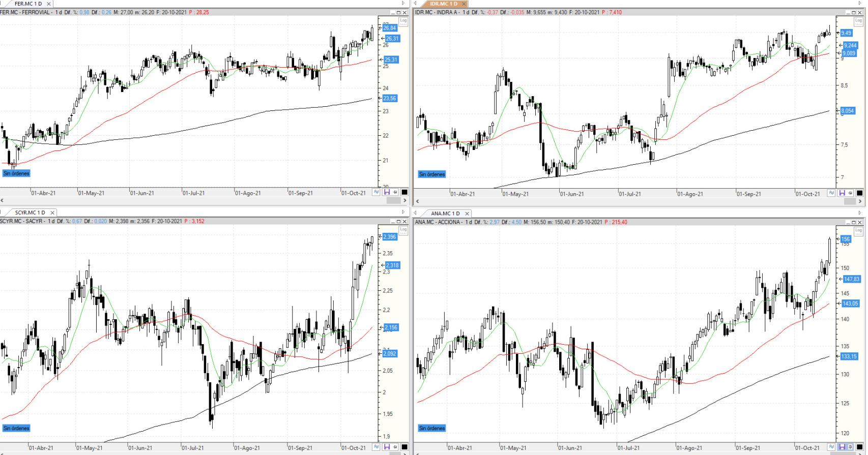Toggle Log scale on Ferrovial chart
The width and height of the screenshot is (868, 455).
pyautogui.click(x=403, y=21)
